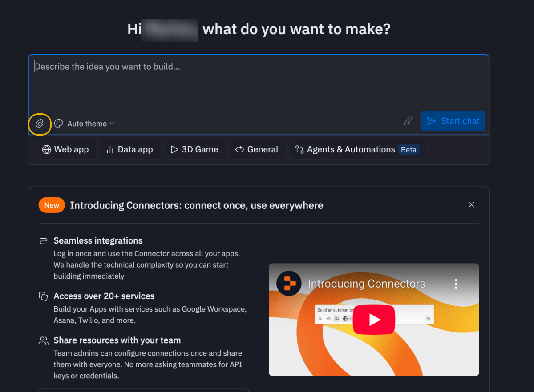The height and width of the screenshot is (392, 534).
Task: Play the Introducing Connectors video
Action: (374, 320)
